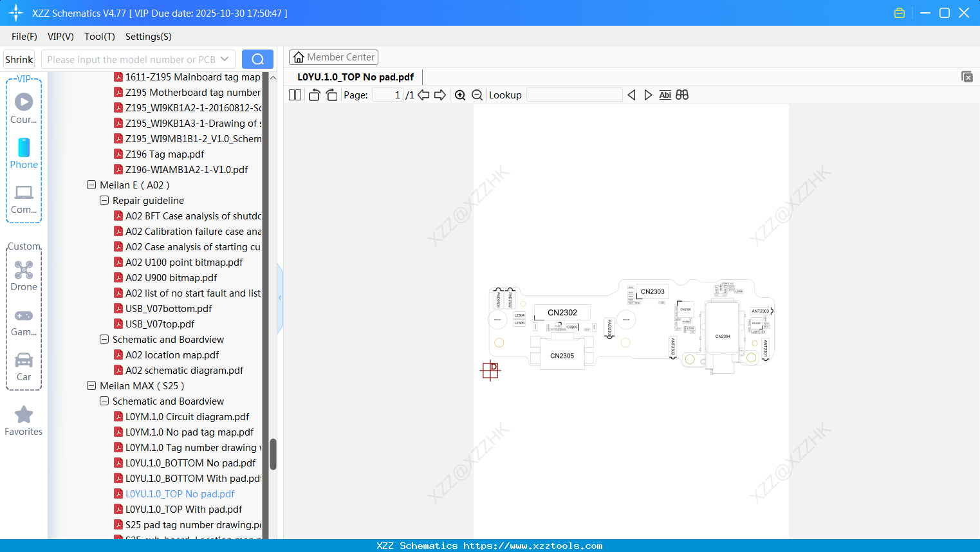Go to next page with forward arrow
Screen dimensions: 980x552
[439, 95]
